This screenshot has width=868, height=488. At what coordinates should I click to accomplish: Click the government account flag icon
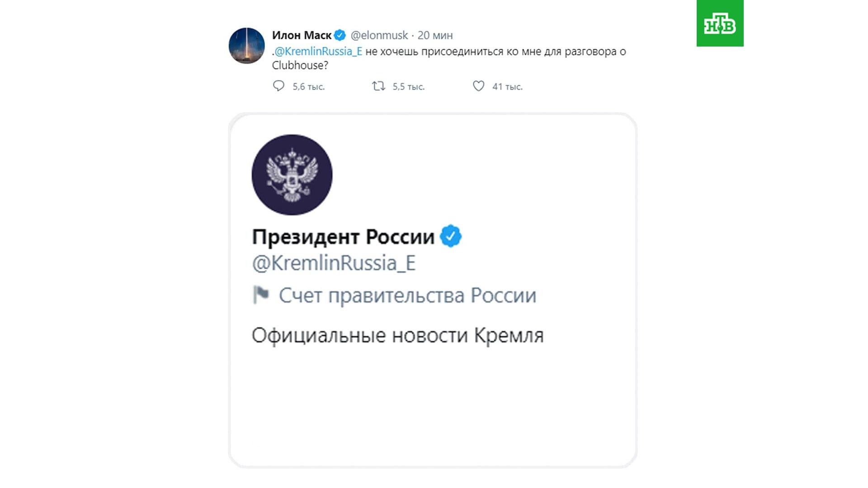pyautogui.click(x=261, y=295)
